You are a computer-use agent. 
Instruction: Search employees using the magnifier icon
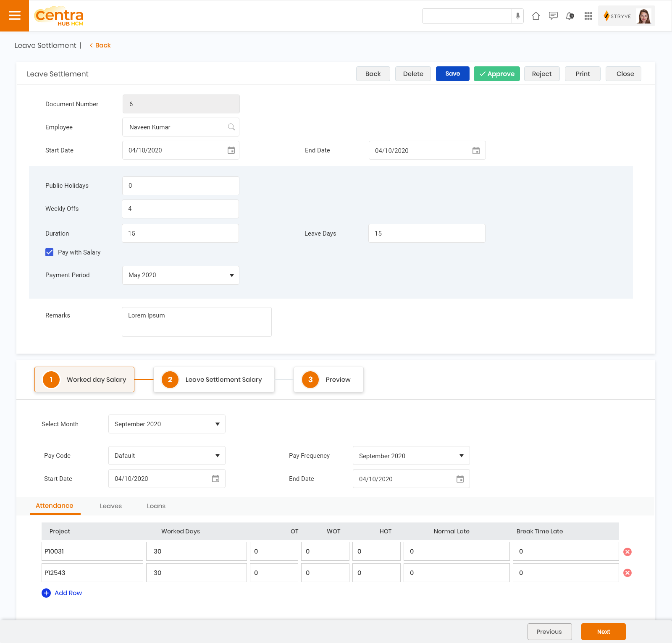coord(231,127)
